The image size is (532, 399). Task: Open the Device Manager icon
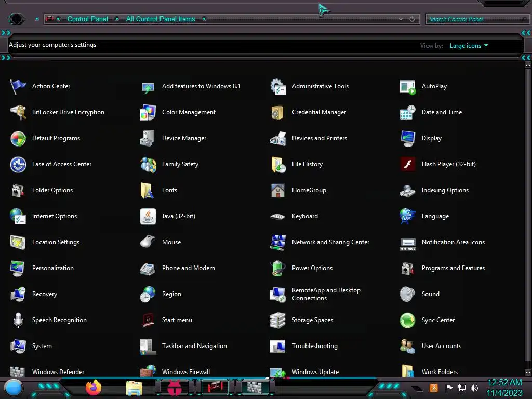[148, 138]
